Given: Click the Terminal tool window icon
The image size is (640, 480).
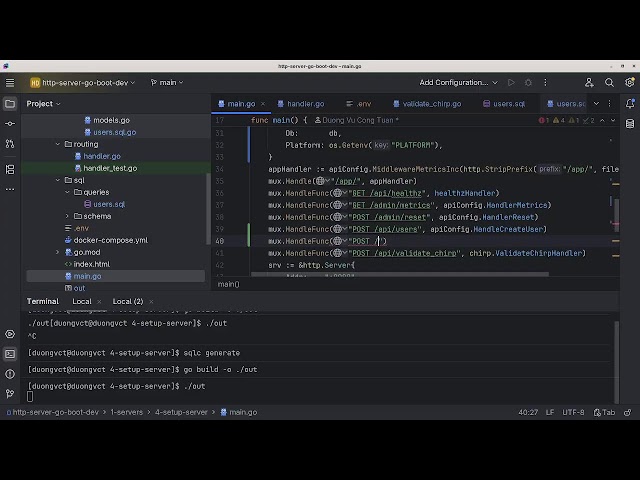Looking at the screenshot, I should (10, 353).
